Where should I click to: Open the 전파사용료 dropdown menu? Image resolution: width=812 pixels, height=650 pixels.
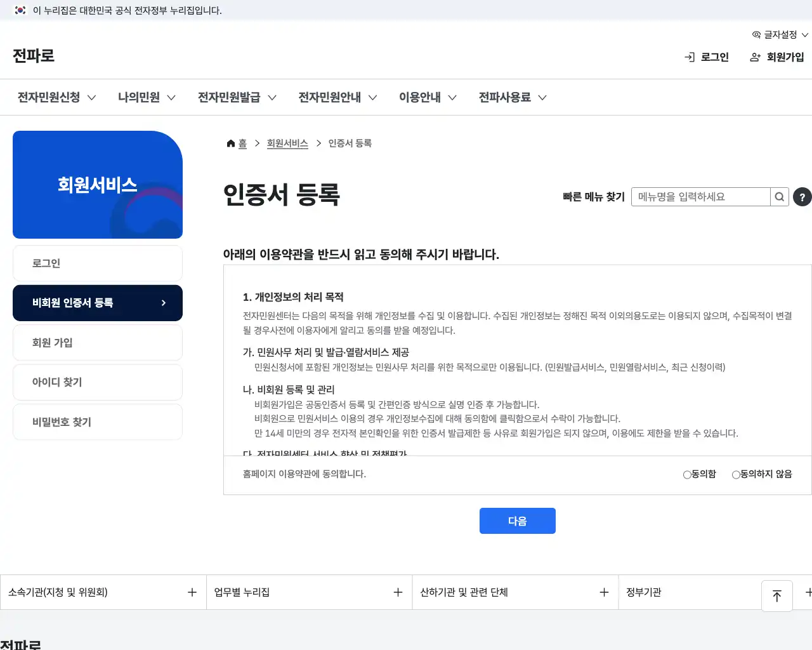(x=513, y=97)
